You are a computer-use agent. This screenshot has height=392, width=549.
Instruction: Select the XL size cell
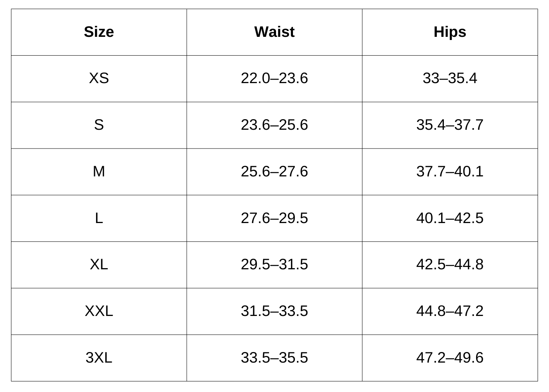pyautogui.click(x=99, y=265)
